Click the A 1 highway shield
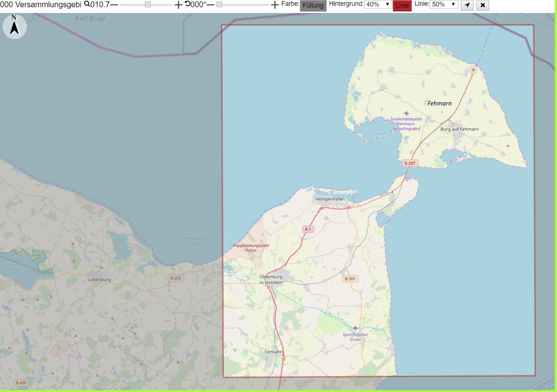Viewport: 557px width, 392px height. coord(308,229)
